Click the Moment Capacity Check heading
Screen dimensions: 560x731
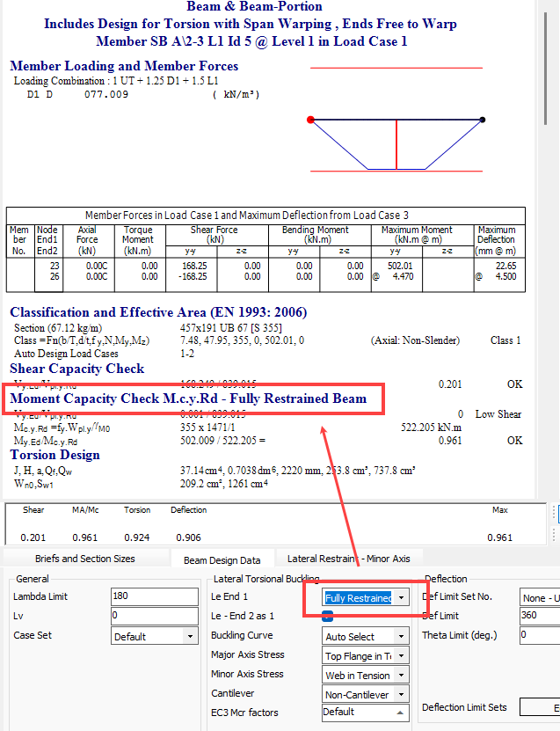[186, 398]
